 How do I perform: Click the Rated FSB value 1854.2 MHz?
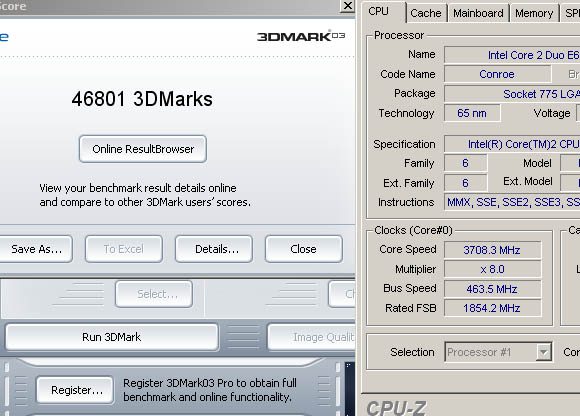(492, 308)
